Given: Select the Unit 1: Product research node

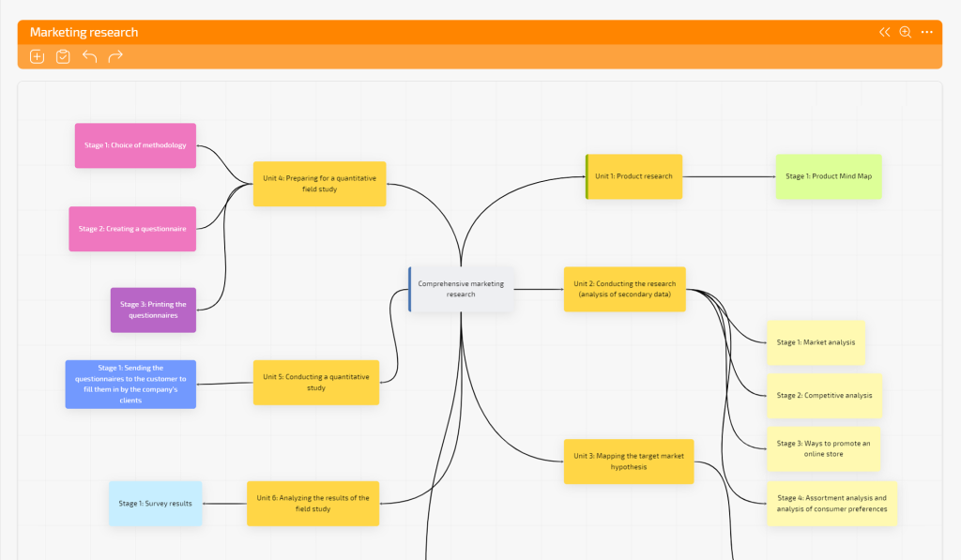Looking at the screenshot, I should [x=633, y=176].
